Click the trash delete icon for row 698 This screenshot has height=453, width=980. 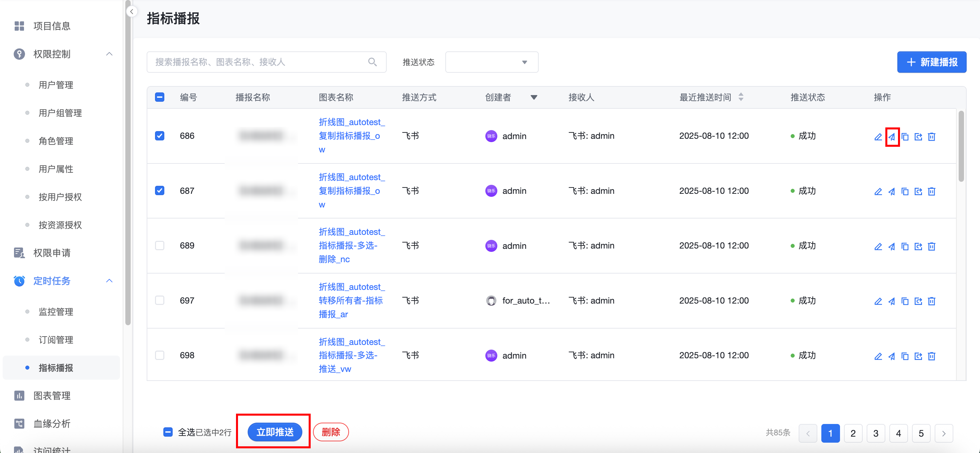coord(931,356)
